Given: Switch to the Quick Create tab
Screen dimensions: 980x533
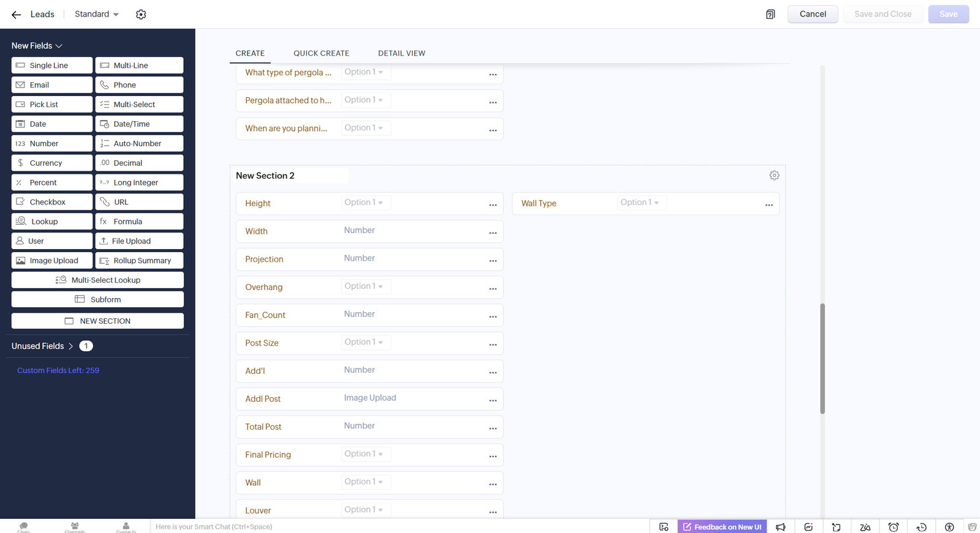Looking at the screenshot, I should [321, 53].
